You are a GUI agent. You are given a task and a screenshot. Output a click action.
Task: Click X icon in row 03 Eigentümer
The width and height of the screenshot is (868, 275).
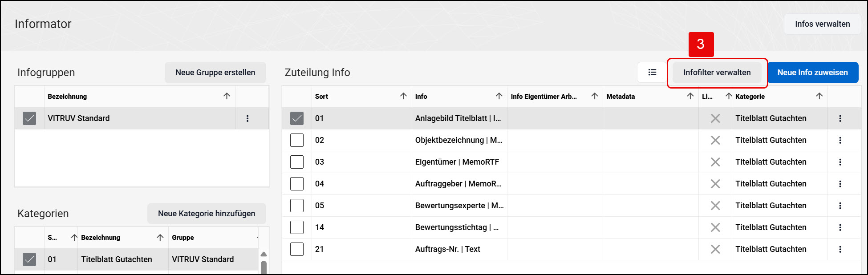point(715,162)
